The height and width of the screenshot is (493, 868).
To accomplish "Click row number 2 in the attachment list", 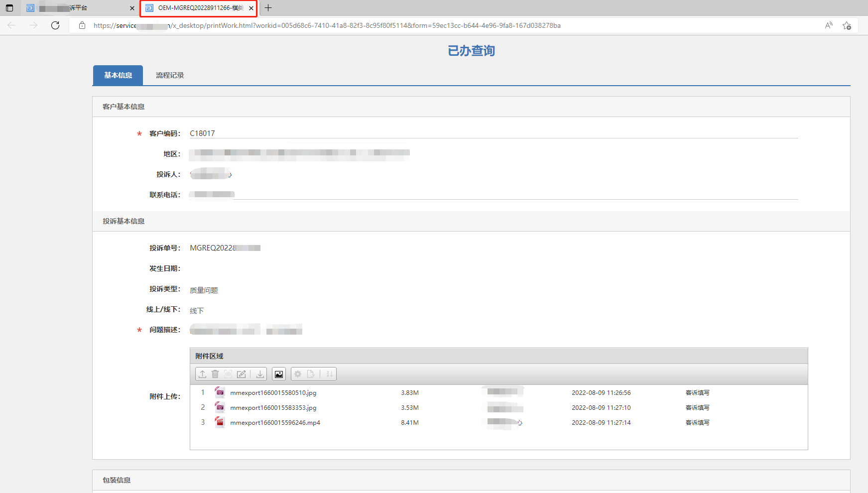I will coord(203,407).
